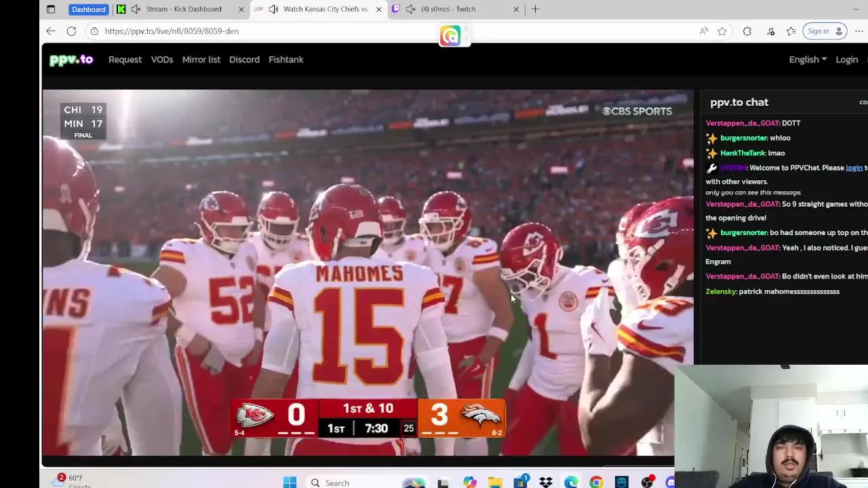Add this page to favorites with the star
The image size is (868, 488).
(x=722, y=31)
